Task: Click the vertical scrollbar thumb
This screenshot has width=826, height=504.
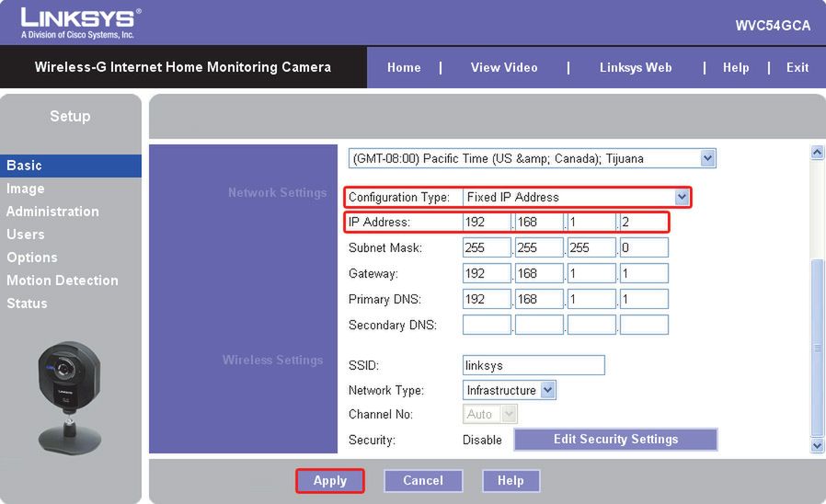Action: (x=817, y=348)
